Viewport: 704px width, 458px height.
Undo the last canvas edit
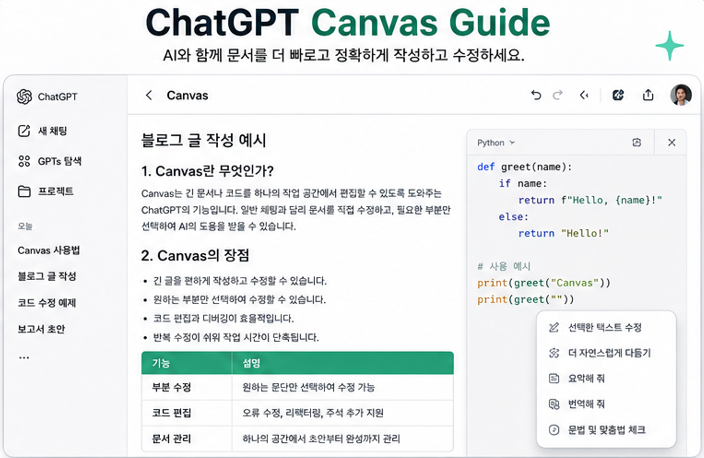point(536,95)
